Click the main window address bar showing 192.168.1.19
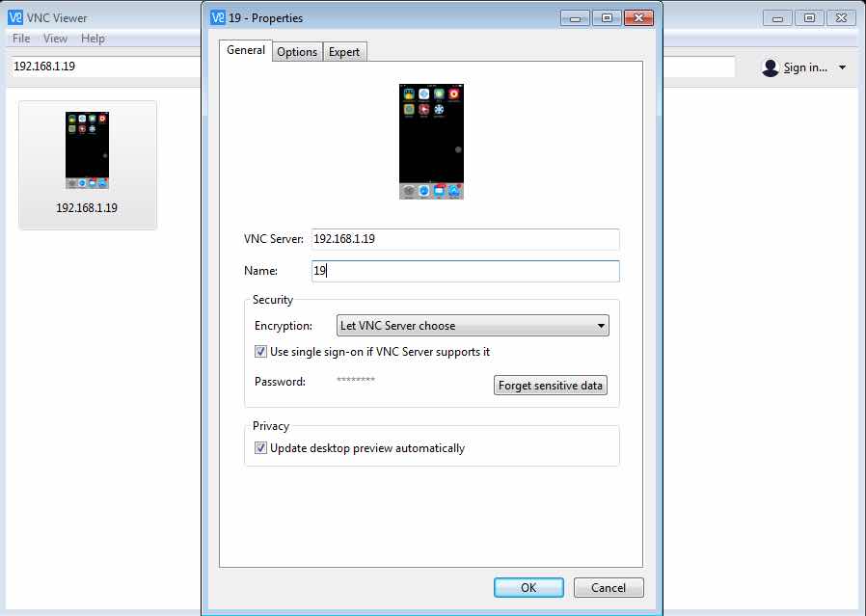The height and width of the screenshot is (616, 866). click(105, 67)
